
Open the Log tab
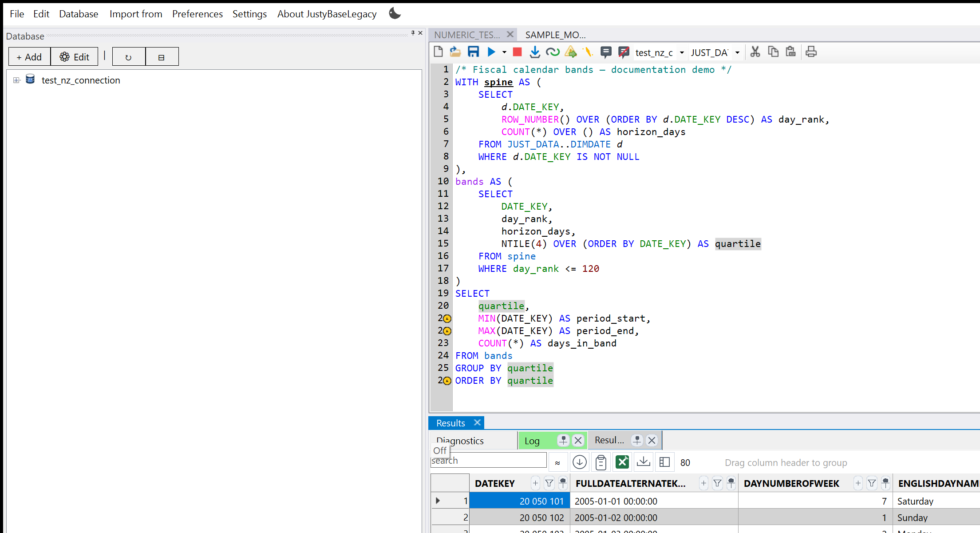click(x=532, y=441)
